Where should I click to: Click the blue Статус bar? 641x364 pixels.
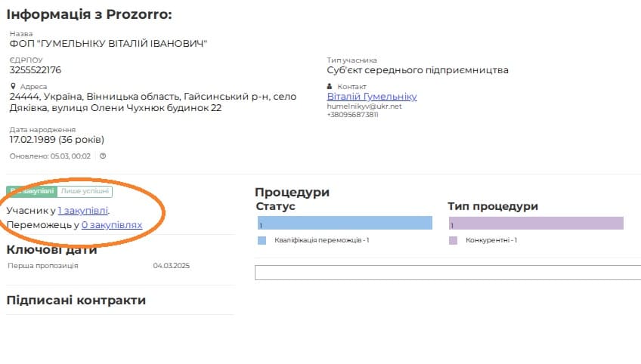(344, 223)
